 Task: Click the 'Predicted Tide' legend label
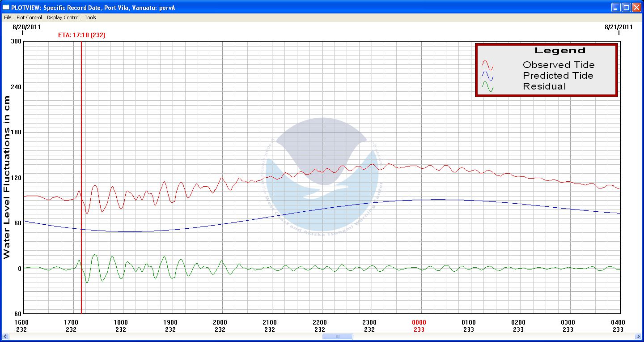click(x=558, y=76)
